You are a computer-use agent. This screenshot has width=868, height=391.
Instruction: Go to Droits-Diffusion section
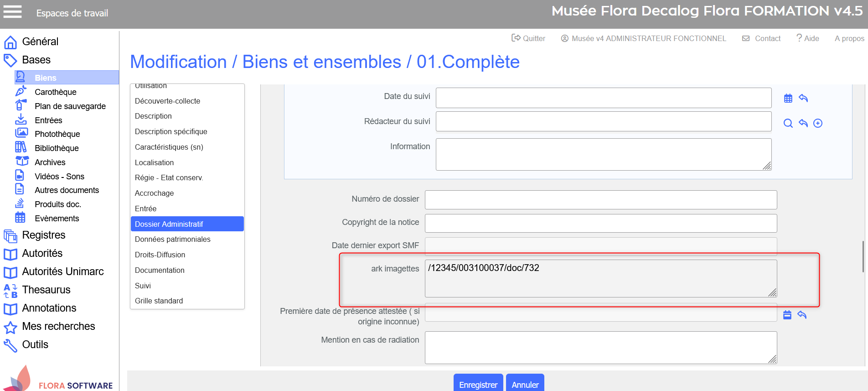187,255
